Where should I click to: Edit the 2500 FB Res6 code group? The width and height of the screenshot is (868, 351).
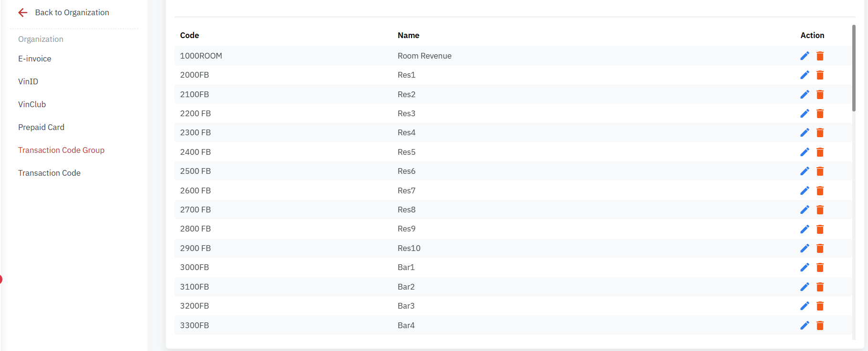[x=805, y=171]
